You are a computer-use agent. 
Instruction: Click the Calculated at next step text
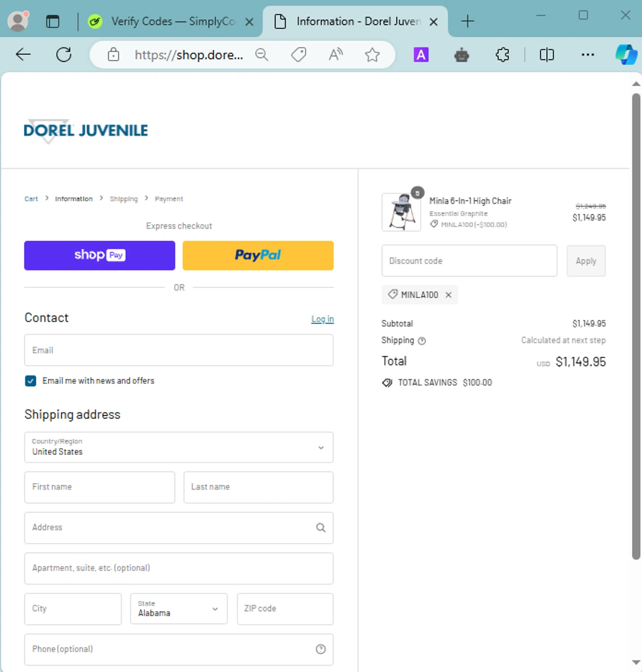click(563, 340)
